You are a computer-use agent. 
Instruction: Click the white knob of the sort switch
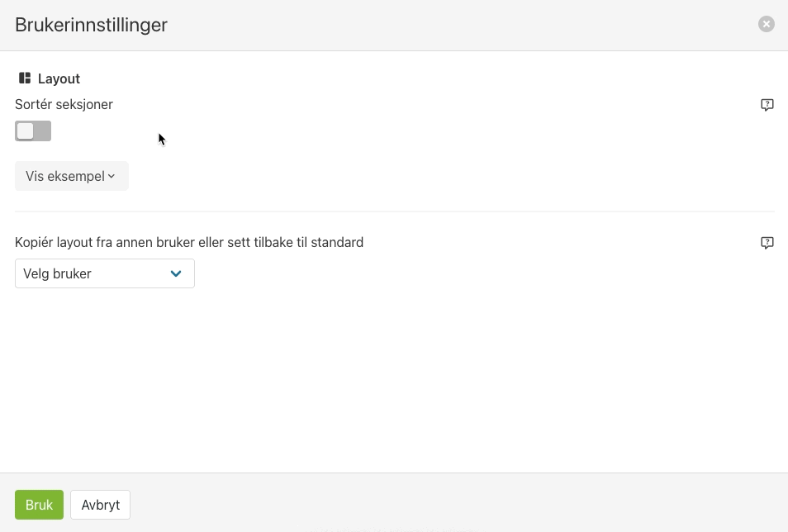click(25, 131)
